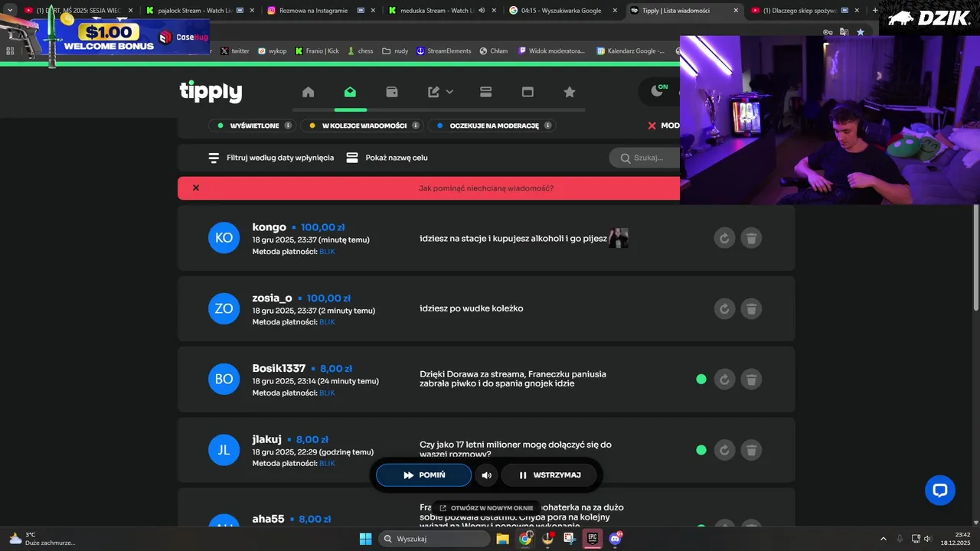Open the twitter bookmark

point(235,51)
